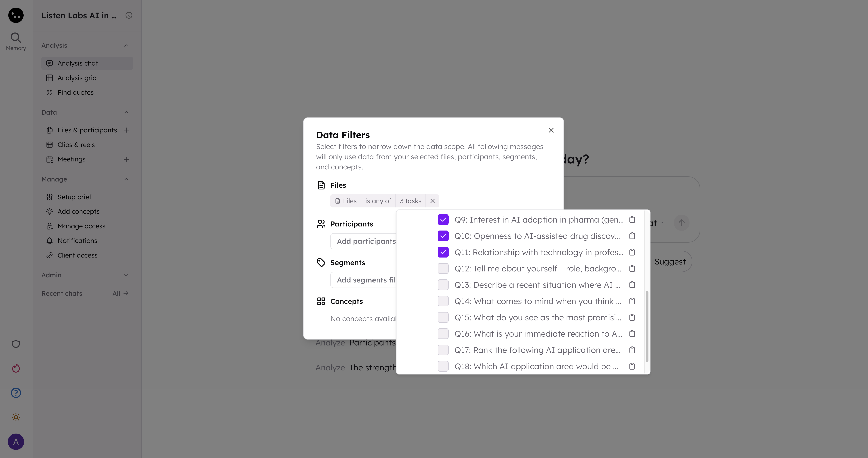This screenshot has width=868, height=458.
Task: Open the user avatar A
Action: (x=16, y=442)
